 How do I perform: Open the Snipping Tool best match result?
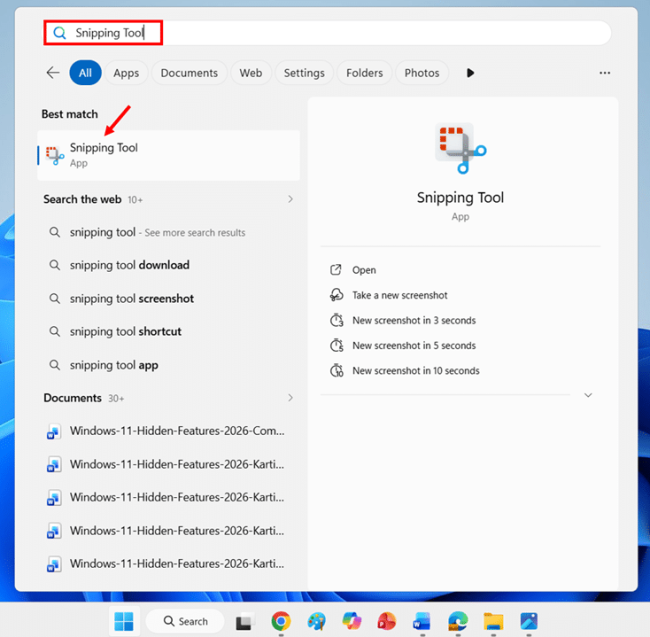pos(168,155)
